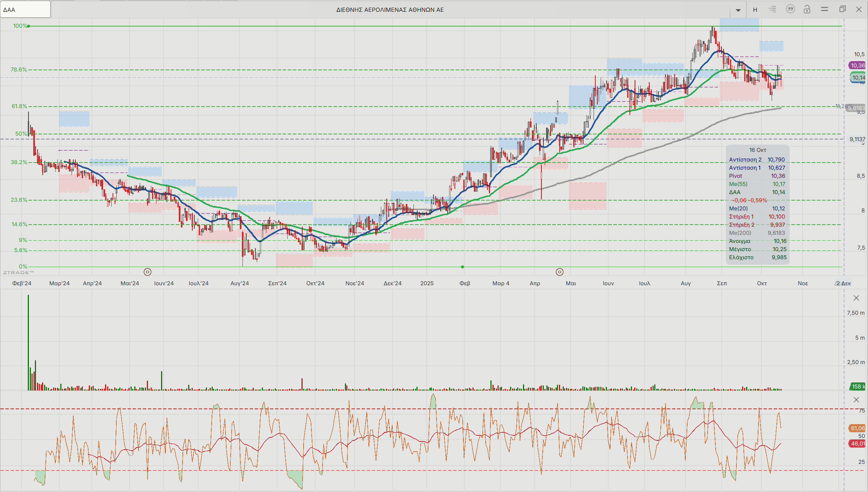
Task: Click the restore window icon
Action: (x=842, y=10)
